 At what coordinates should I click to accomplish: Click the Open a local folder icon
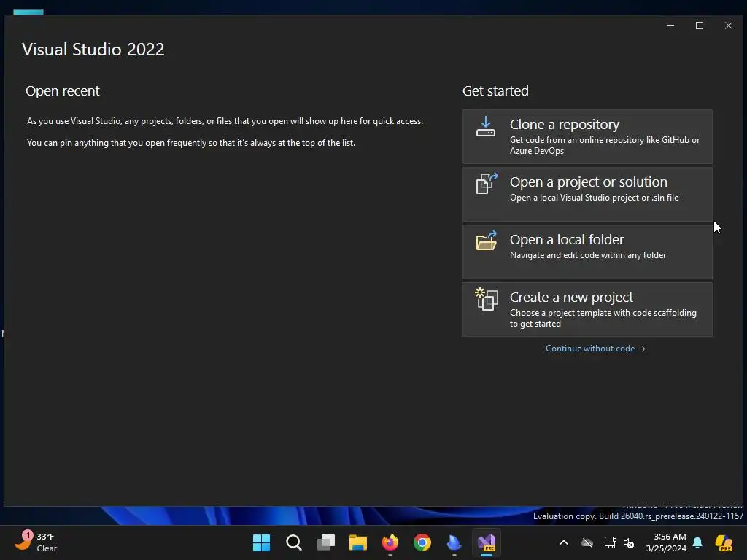pos(487,241)
